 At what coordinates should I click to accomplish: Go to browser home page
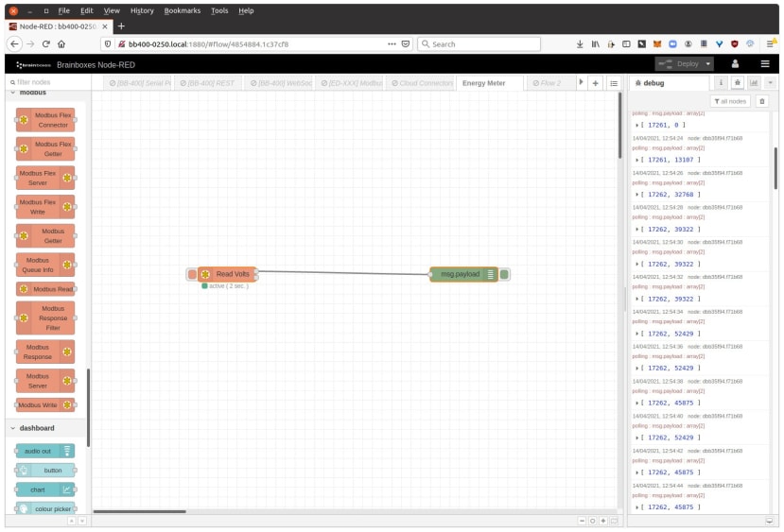click(61, 44)
